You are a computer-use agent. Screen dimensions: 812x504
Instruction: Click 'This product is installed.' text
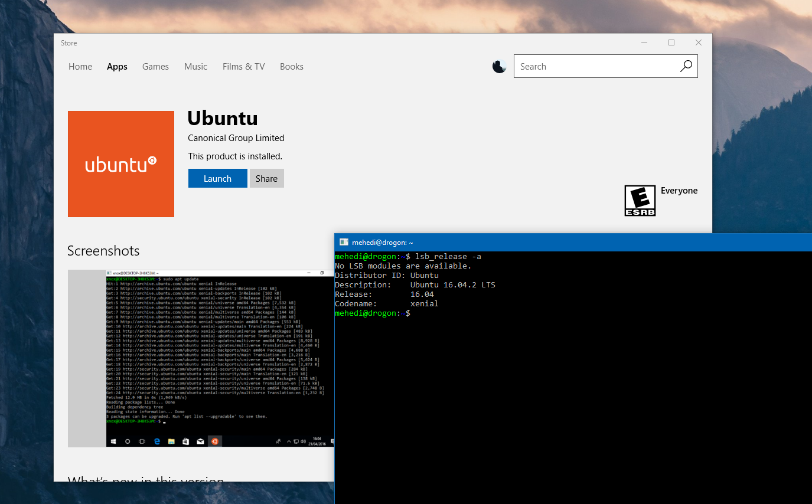click(235, 156)
